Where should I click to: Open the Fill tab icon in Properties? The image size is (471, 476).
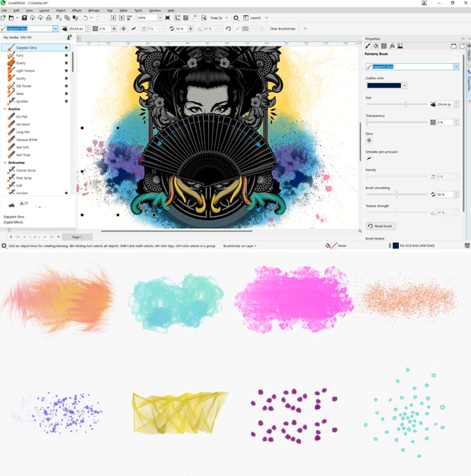click(x=376, y=46)
